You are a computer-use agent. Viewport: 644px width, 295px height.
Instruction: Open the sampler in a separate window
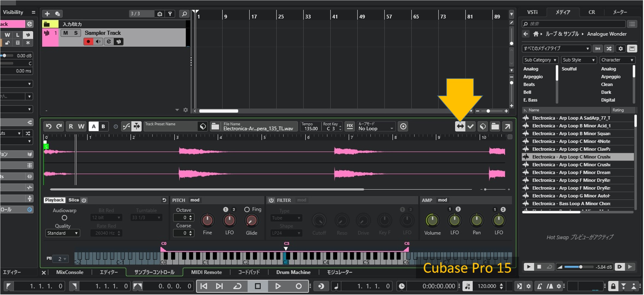pos(507,126)
